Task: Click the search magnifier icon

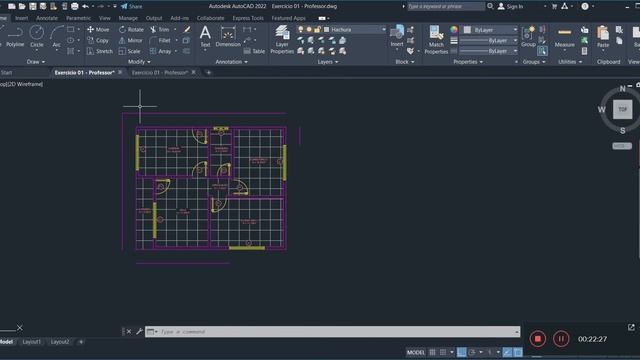Action: click(x=490, y=6)
